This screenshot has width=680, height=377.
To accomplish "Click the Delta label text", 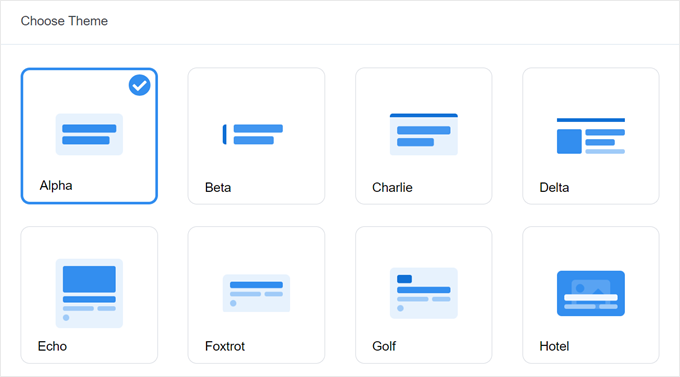I will point(554,187).
